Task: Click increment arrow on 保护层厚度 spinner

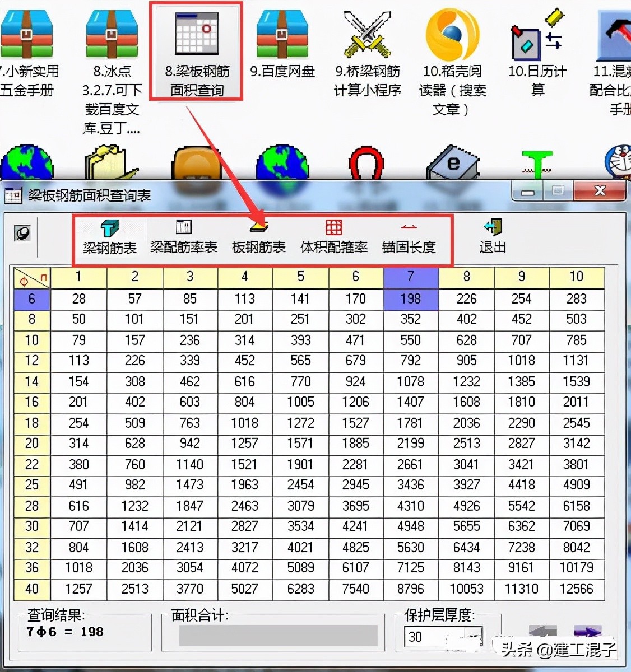Action: (474, 632)
